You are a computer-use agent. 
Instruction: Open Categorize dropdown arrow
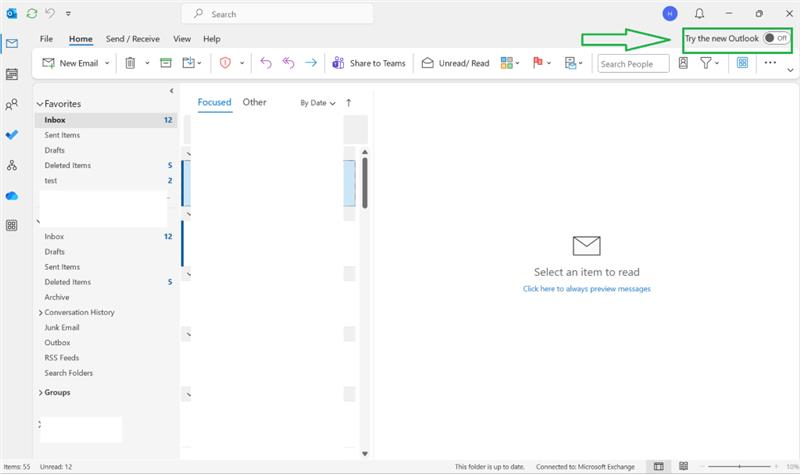[x=517, y=63]
